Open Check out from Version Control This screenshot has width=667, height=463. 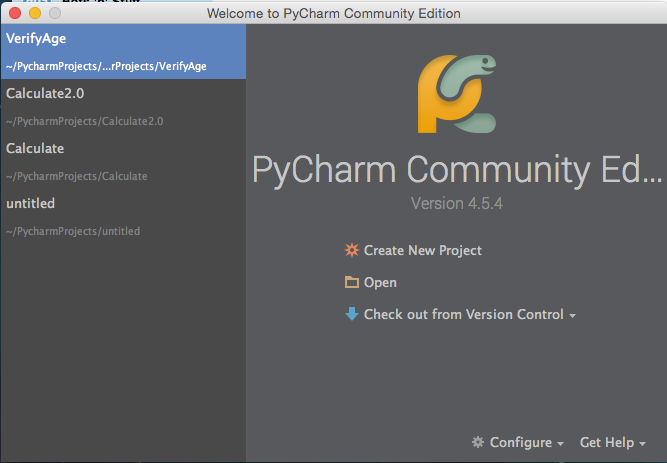464,314
